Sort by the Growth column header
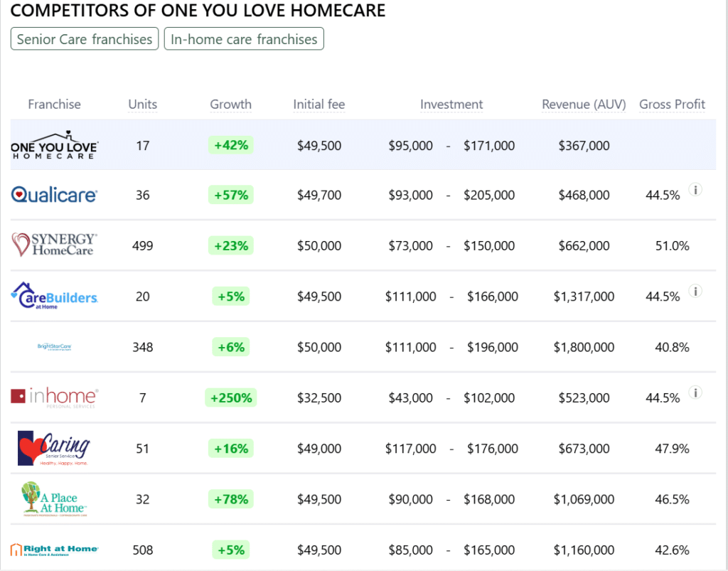Image resolution: width=728 pixels, height=571 pixels. [231, 105]
